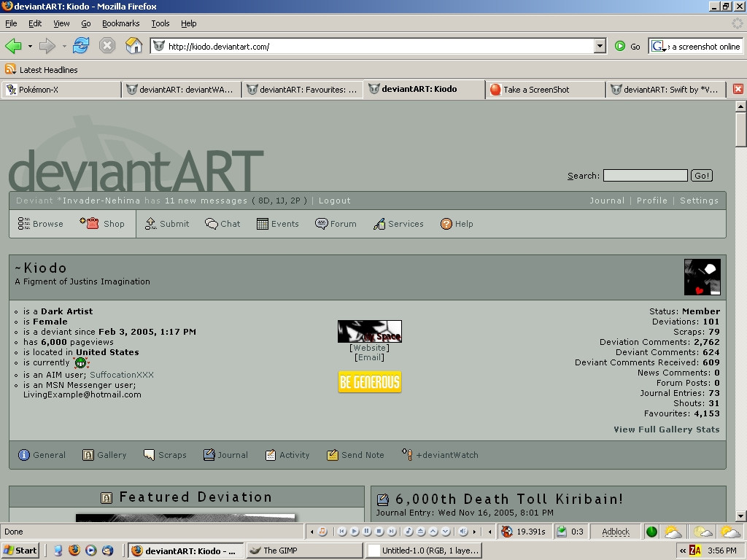Click the Go! button next to Search
The height and width of the screenshot is (560, 747).
point(702,176)
